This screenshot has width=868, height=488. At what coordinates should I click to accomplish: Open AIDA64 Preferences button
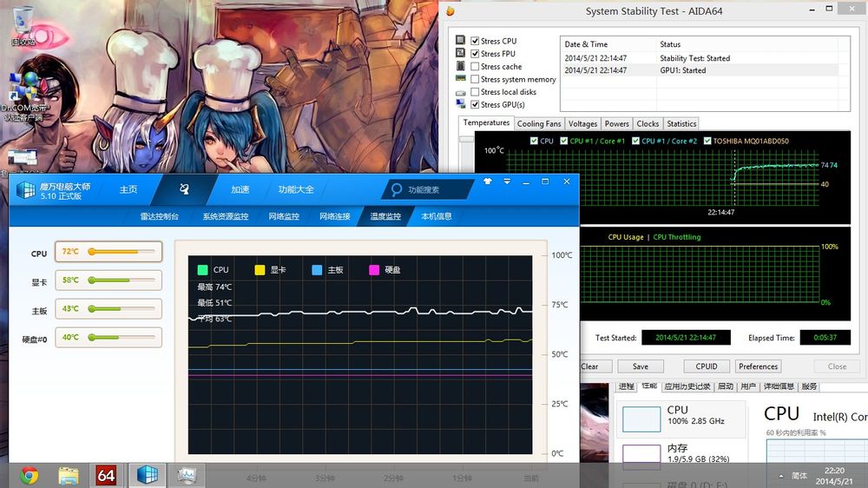(759, 366)
